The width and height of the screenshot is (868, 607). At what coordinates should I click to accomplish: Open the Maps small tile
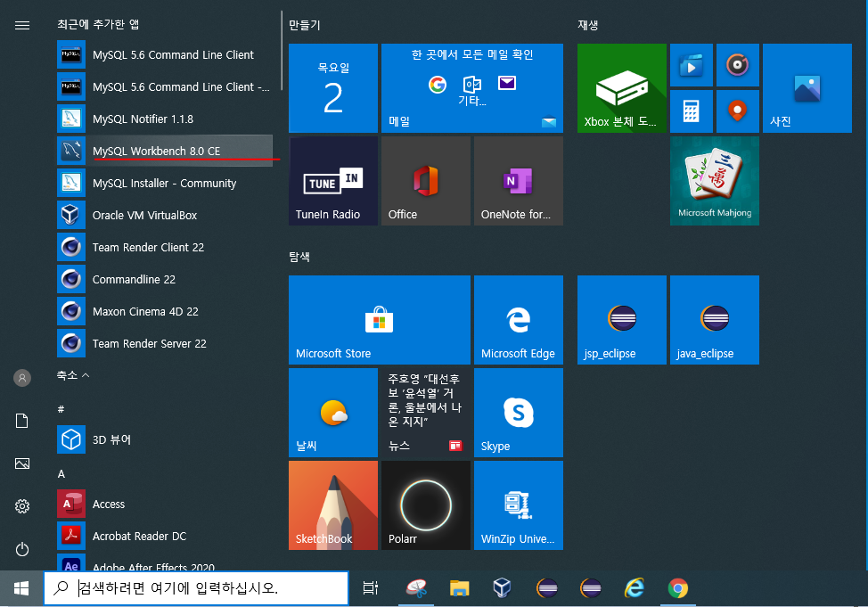click(x=737, y=111)
